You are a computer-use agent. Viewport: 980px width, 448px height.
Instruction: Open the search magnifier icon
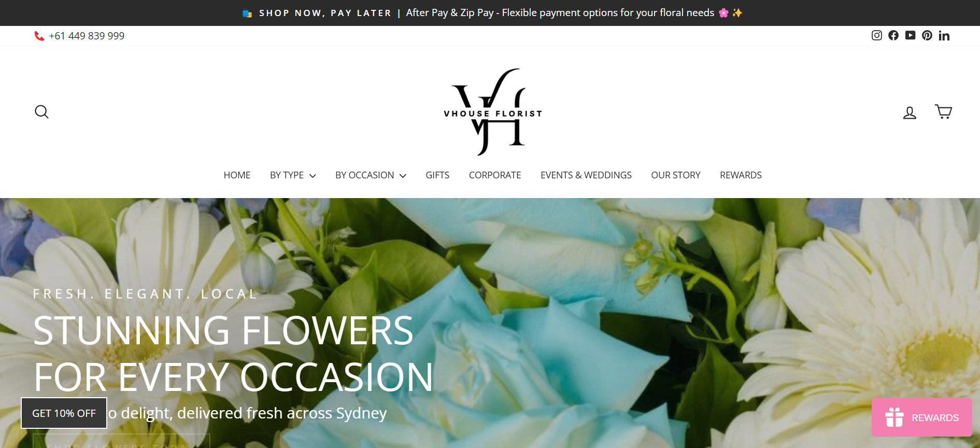coord(41,111)
